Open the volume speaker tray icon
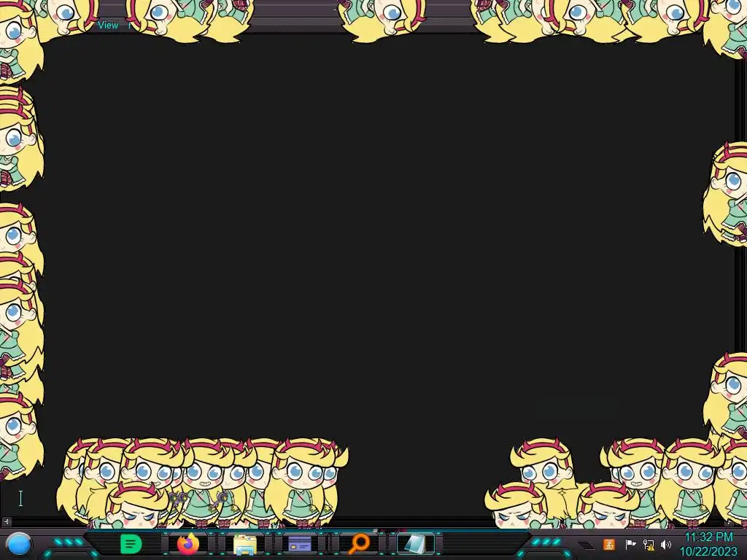747x560 pixels. tap(666, 544)
